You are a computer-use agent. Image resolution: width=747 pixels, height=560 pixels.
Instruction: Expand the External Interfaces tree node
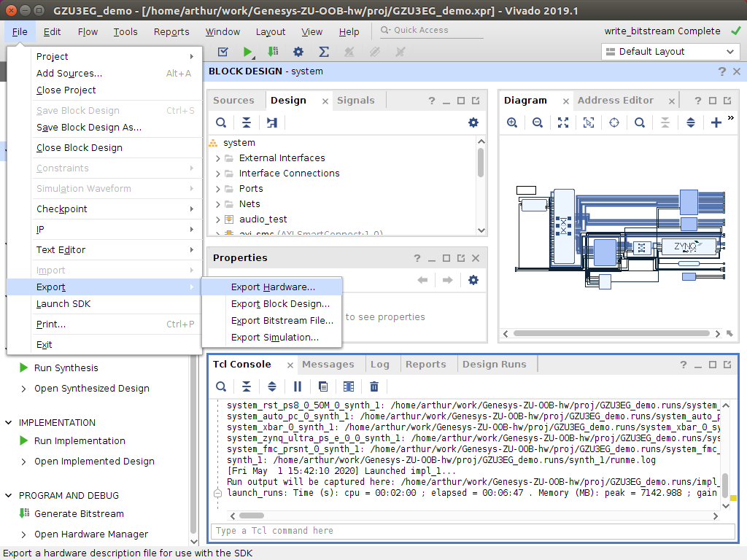[x=217, y=158]
